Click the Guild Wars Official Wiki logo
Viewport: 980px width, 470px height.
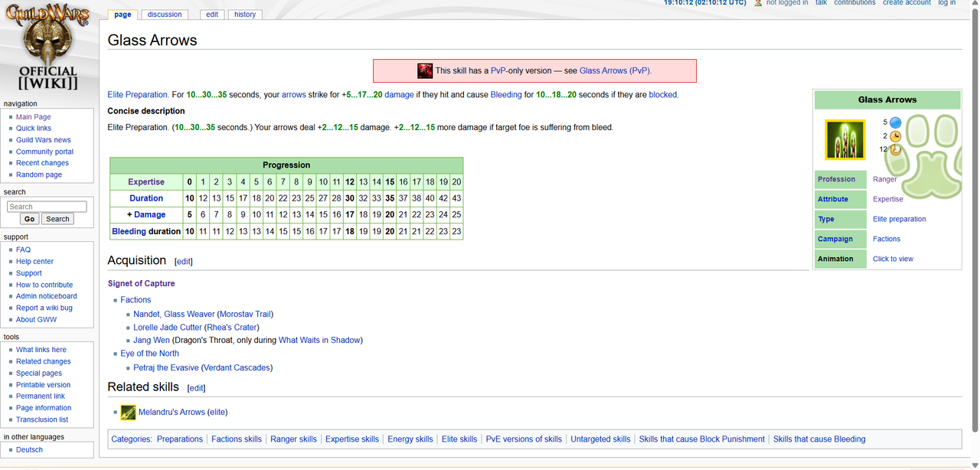[48, 47]
